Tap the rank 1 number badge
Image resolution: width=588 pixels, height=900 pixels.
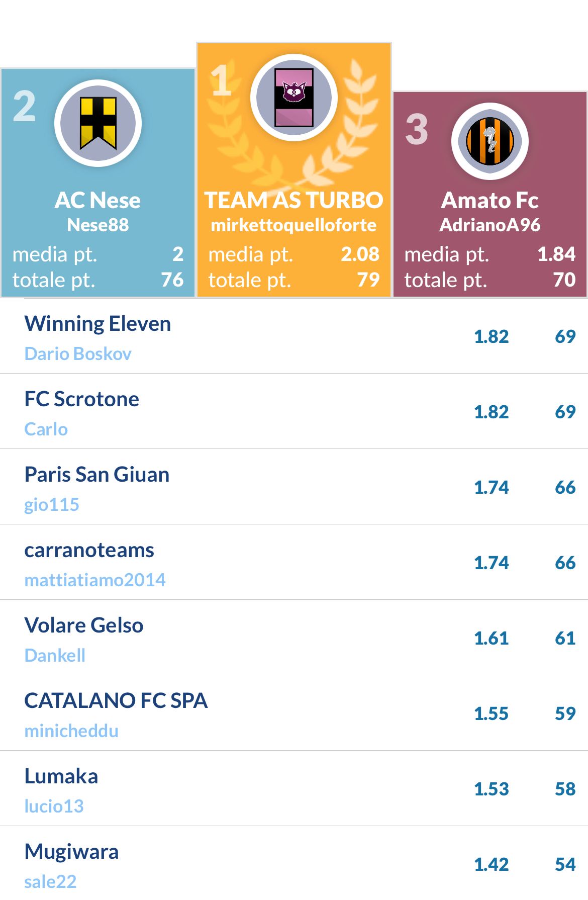(222, 80)
